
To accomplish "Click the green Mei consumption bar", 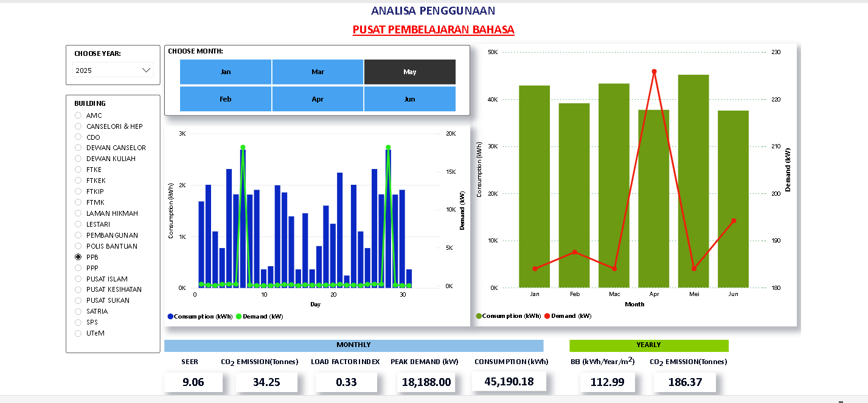I will pyautogui.click(x=693, y=182).
